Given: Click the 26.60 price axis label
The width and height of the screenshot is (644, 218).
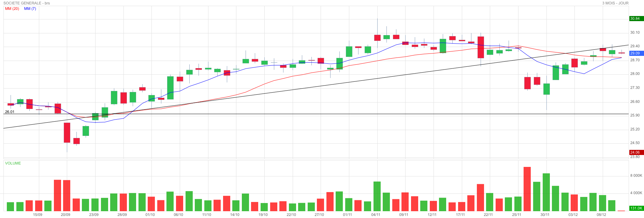Looking at the screenshot, I should click(635, 102).
